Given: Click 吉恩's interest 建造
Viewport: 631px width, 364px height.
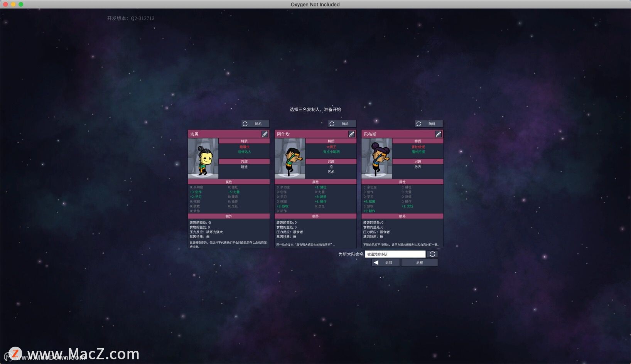Looking at the screenshot, I should pos(244,167).
